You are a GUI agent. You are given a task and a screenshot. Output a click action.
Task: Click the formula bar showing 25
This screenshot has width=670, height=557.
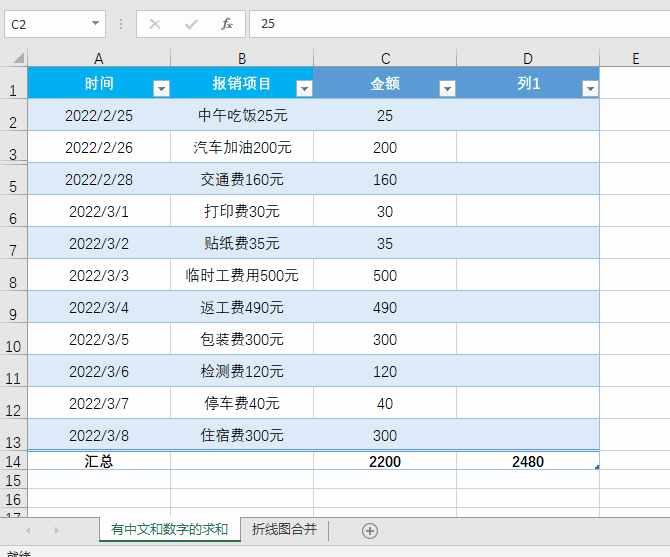point(459,24)
